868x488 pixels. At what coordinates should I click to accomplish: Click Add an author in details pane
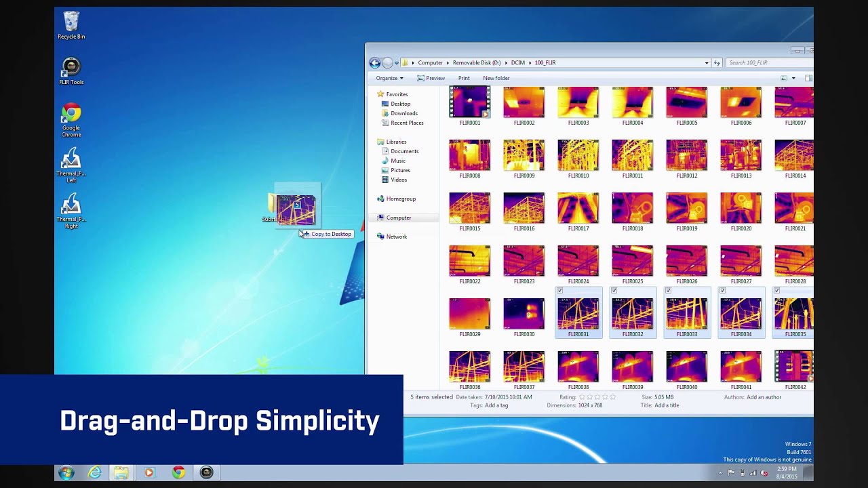coord(764,397)
